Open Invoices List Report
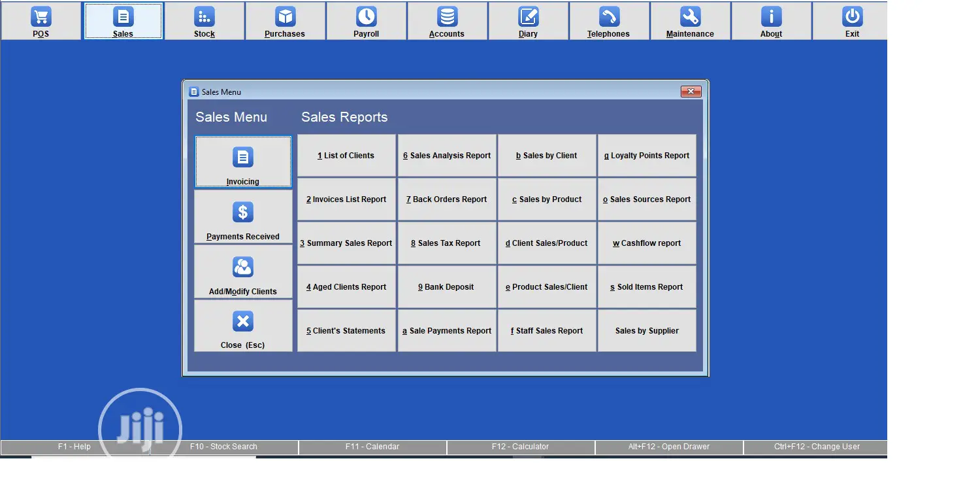This screenshot has width=980, height=497. pos(346,199)
